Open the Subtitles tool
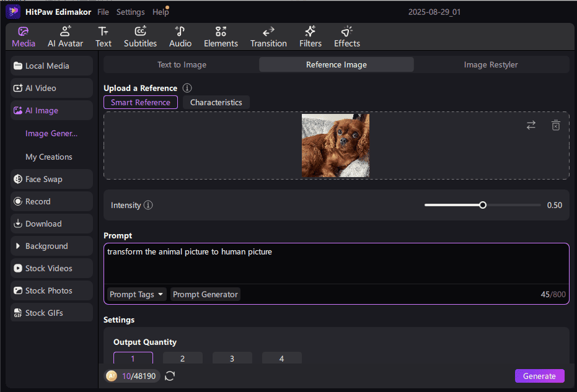Screen dimensions: 577x392 (140, 37)
